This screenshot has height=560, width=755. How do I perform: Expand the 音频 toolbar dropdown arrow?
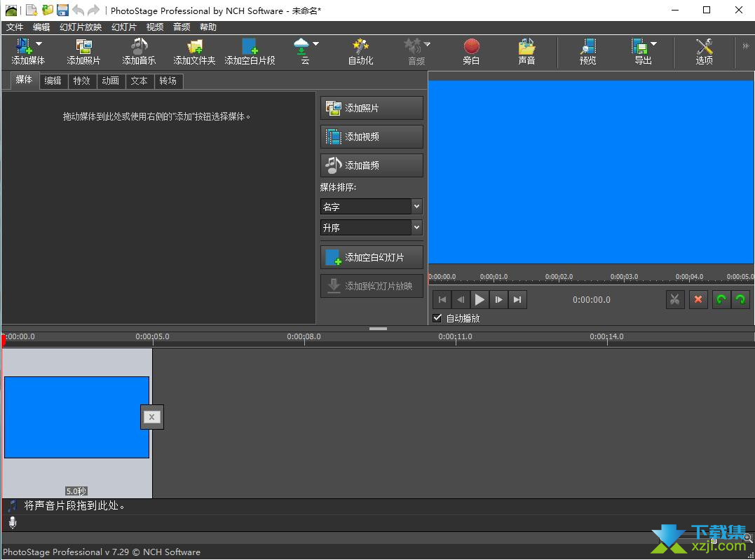[x=427, y=44]
